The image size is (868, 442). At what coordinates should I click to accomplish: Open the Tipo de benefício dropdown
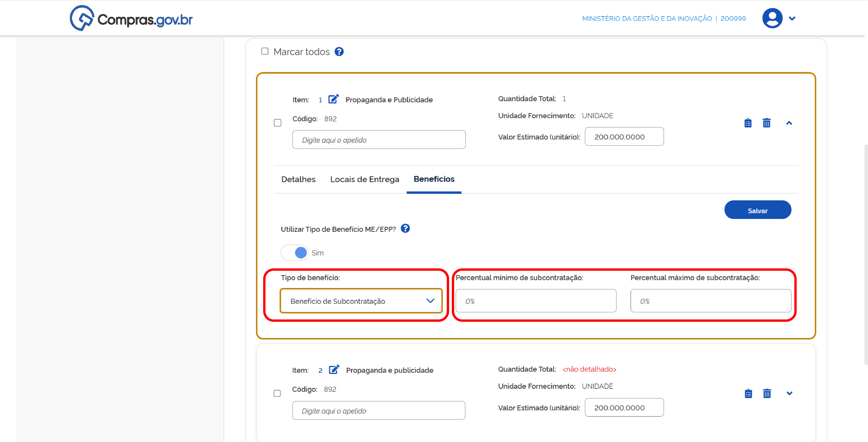361,301
